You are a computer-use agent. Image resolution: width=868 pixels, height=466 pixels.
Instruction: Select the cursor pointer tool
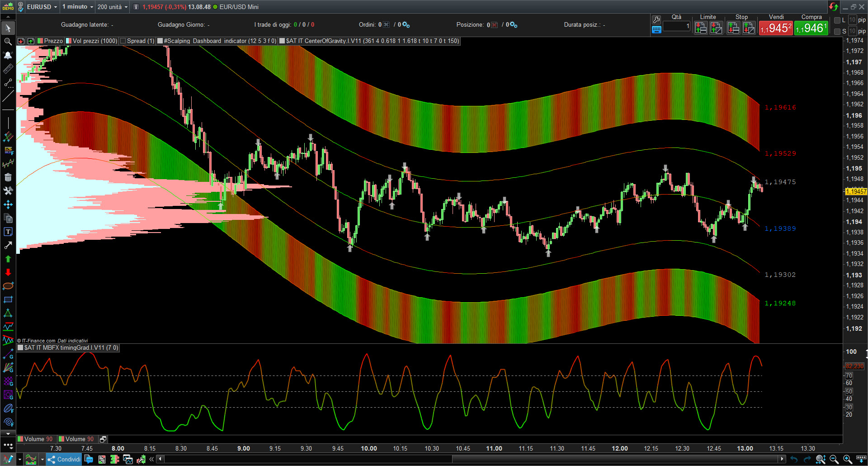[x=8, y=28]
